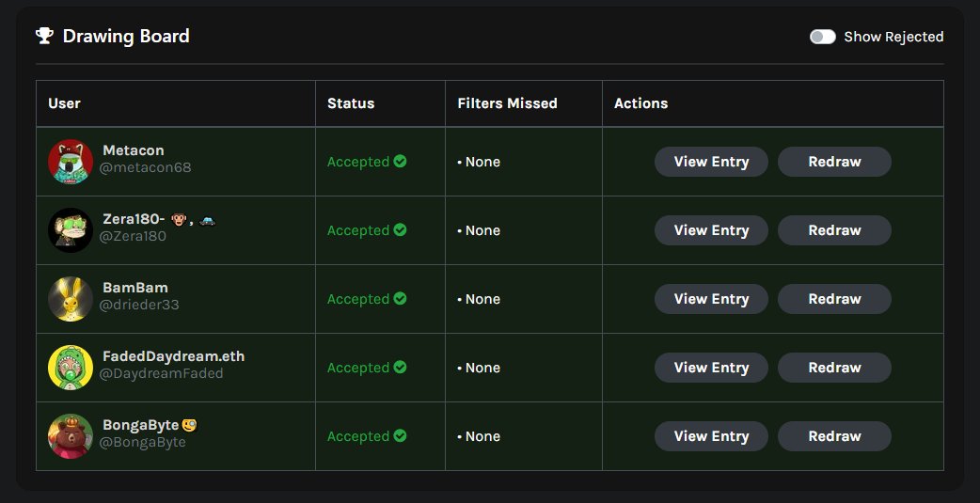Click the green check icon in Metacon's row
980x503 pixels.
[400, 161]
